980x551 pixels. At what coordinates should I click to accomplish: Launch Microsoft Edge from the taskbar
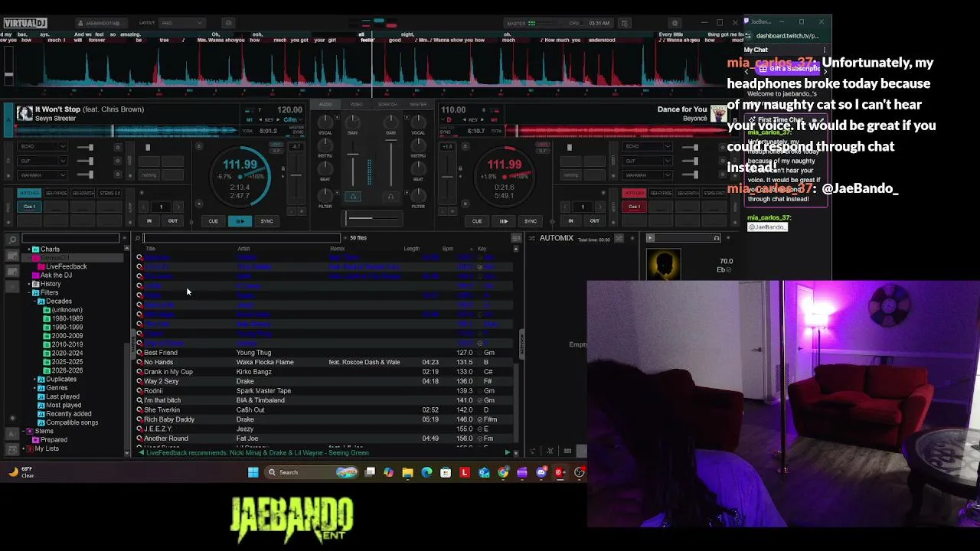pyautogui.click(x=426, y=472)
